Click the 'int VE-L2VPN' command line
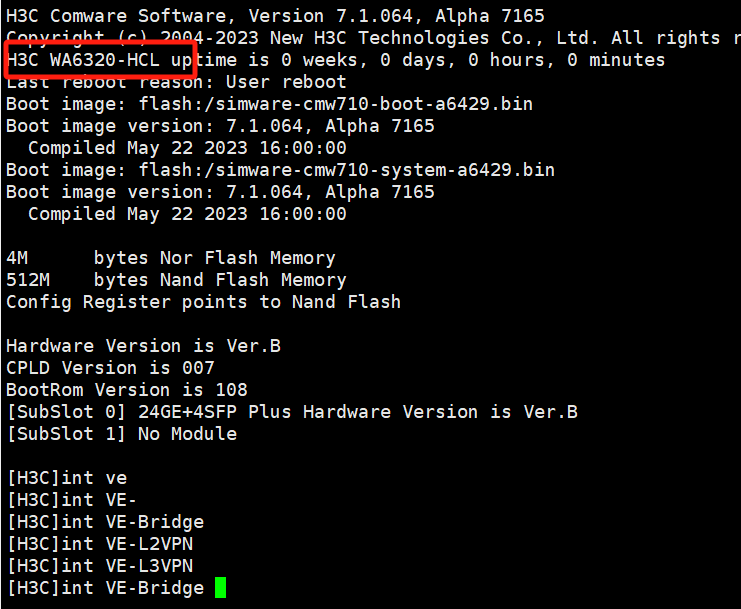The image size is (741, 609). (x=99, y=544)
